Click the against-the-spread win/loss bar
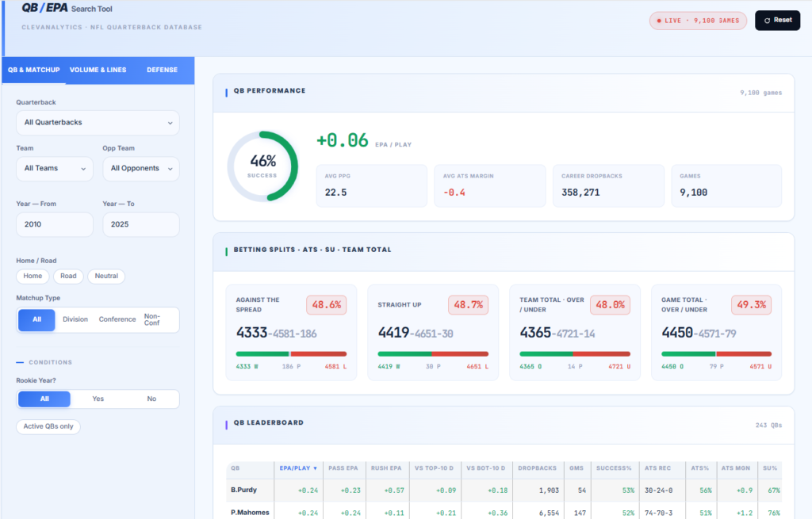Screen dimensions: 812x519 [x=291, y=354]
